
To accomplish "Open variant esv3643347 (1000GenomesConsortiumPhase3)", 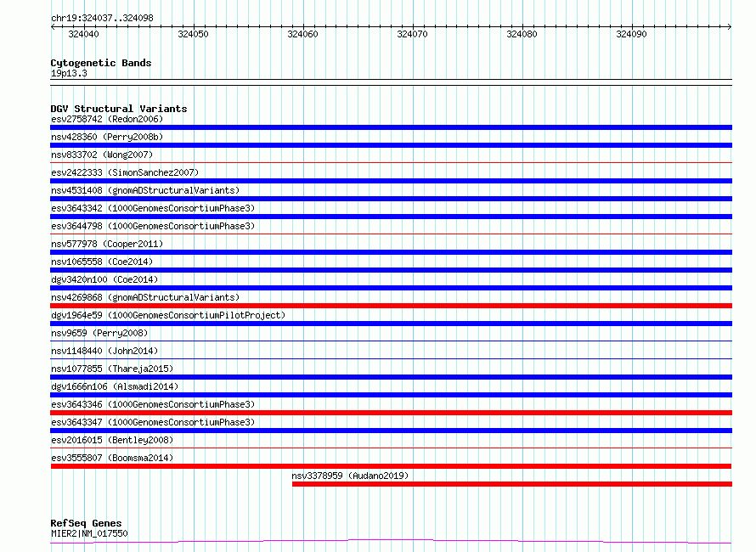I will click(153, 422).
